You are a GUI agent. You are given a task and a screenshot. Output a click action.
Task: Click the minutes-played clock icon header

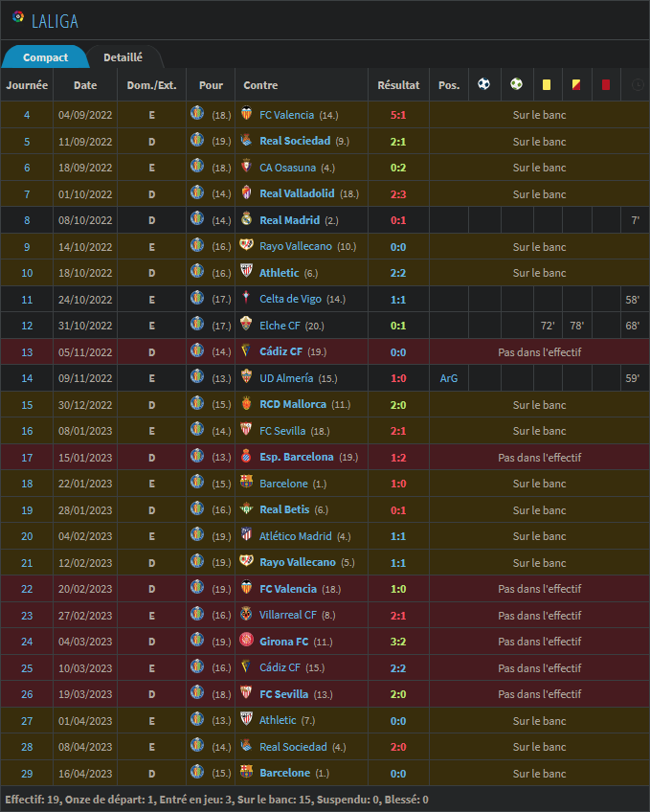636,84
